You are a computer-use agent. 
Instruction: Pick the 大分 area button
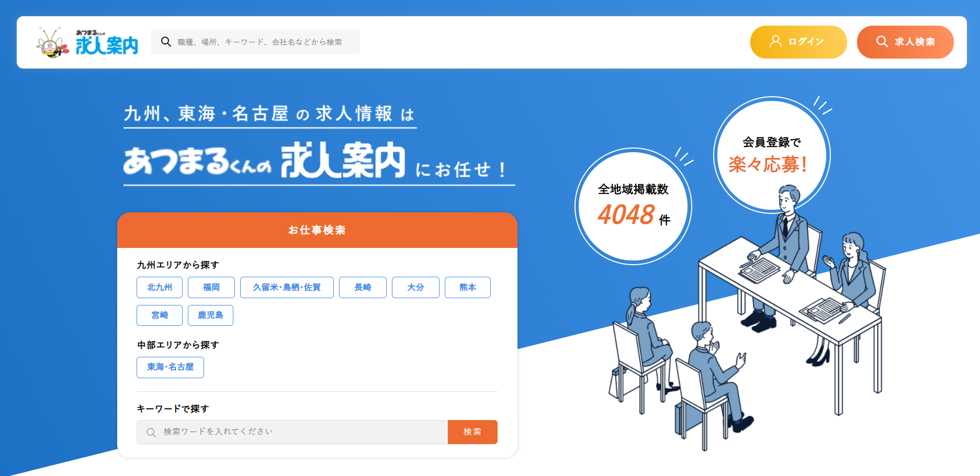pos(415,287)
